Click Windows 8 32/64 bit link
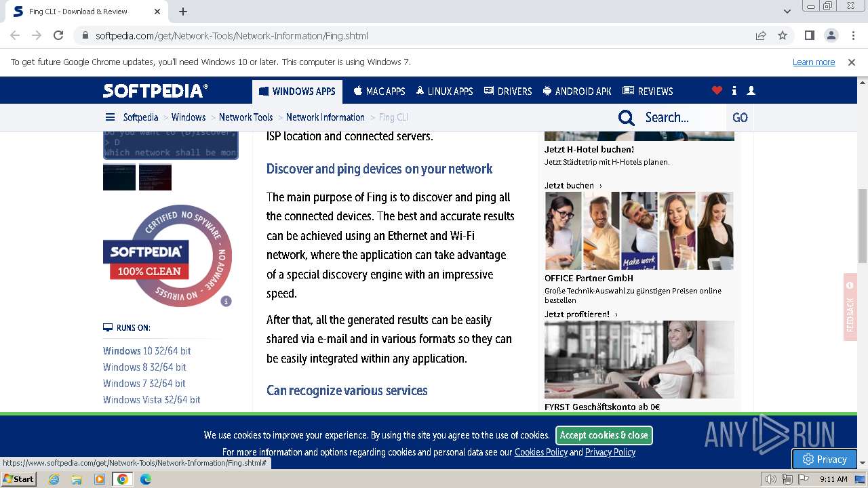 click(144, 367)
